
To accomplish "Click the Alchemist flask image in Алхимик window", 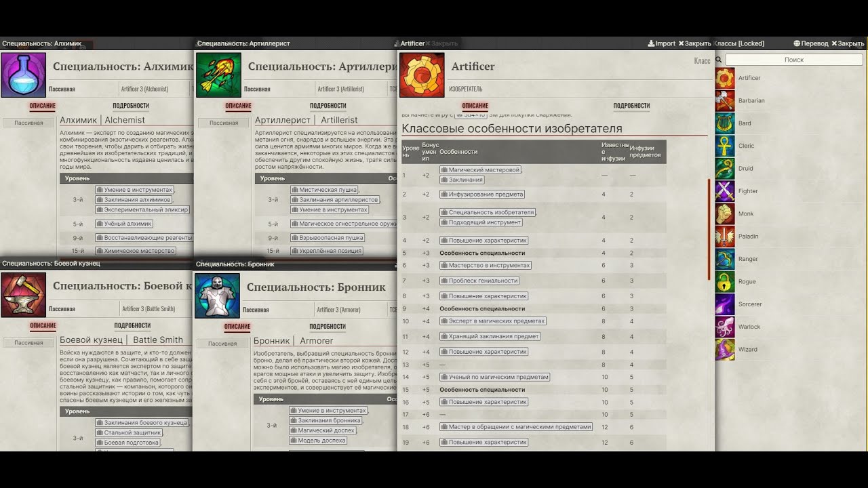I will [24, 75].
